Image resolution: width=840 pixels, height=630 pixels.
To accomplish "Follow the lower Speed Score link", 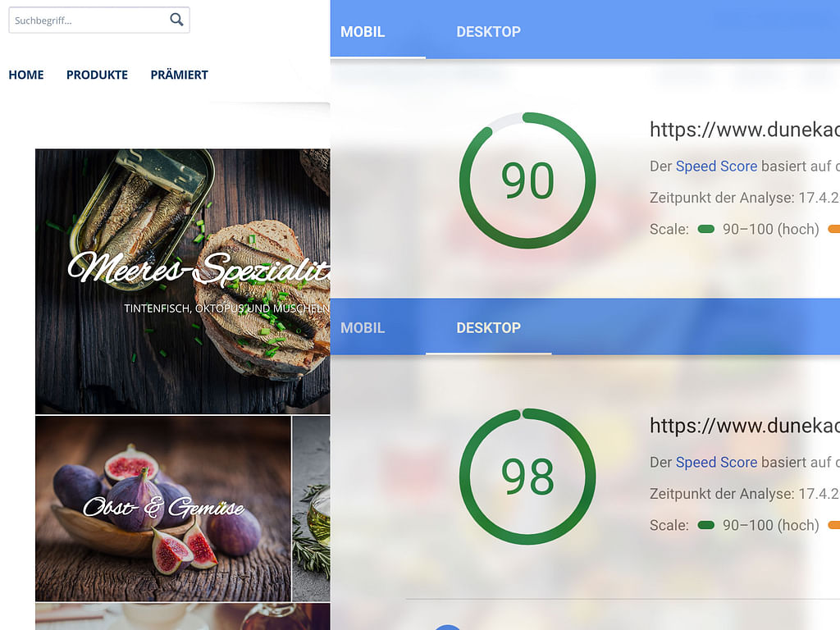I will [x=716, y=463].
